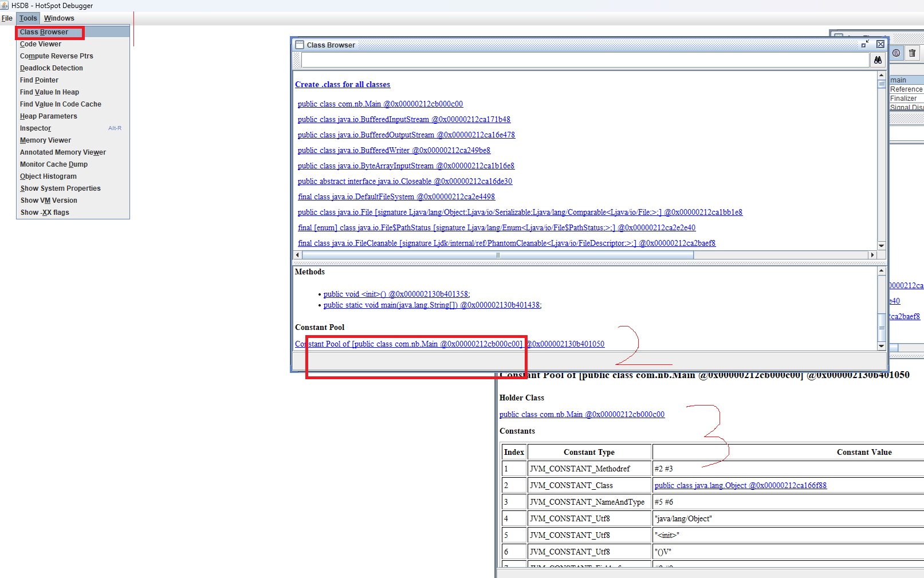Screen dimensions: 924x578
Task: Open Memory Viewer from the Tools menu
Action: (73, 140)
